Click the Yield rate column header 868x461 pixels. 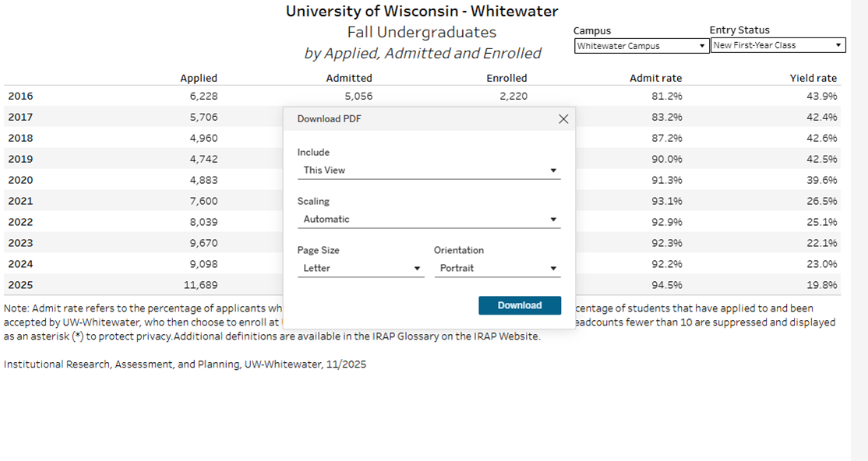click(813, 78)
